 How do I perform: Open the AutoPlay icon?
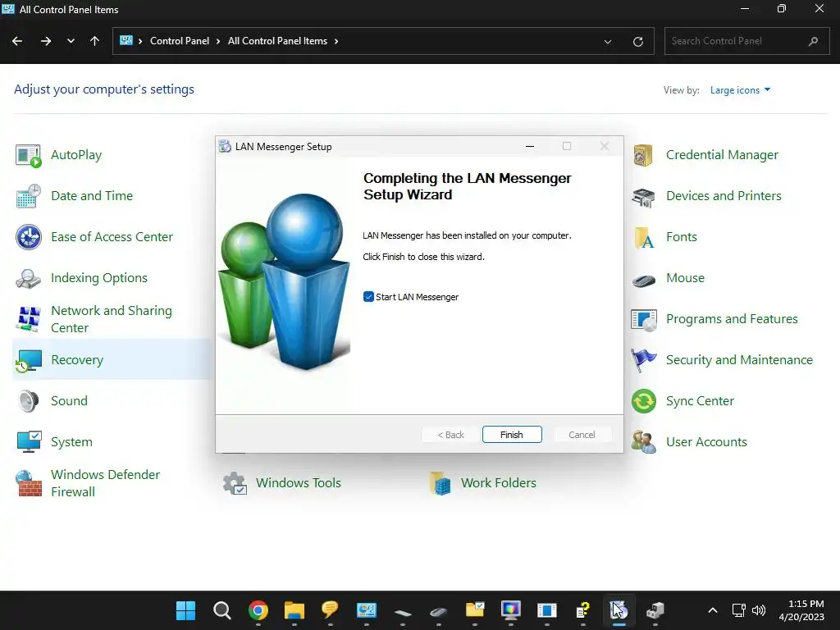29,155
